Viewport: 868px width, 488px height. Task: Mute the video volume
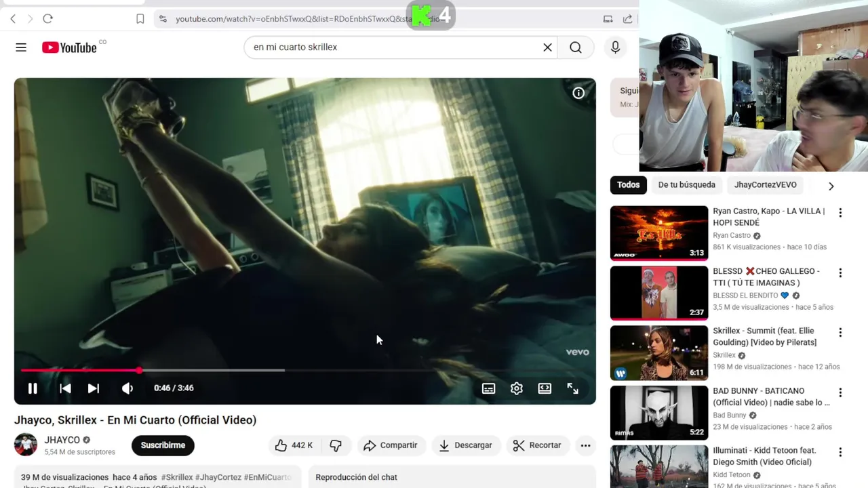click(127, 388)
